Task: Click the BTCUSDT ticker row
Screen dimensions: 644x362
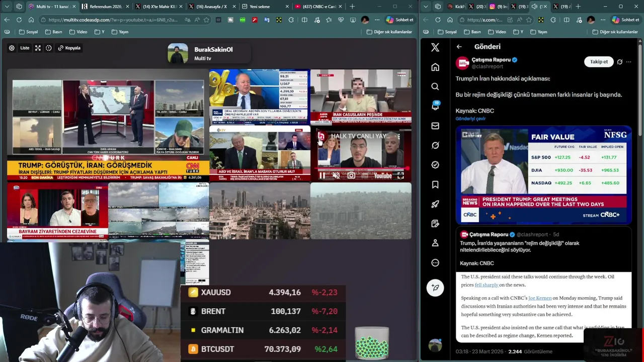Action: point(263,349)
